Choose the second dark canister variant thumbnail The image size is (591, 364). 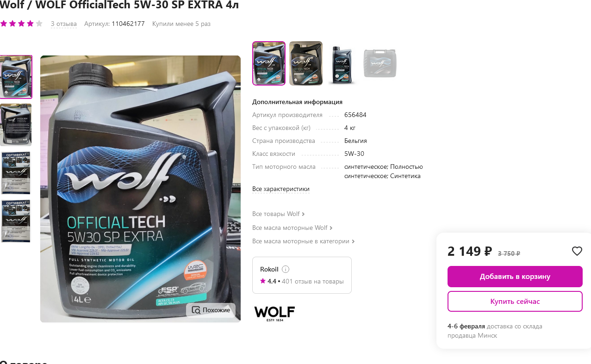306,63
